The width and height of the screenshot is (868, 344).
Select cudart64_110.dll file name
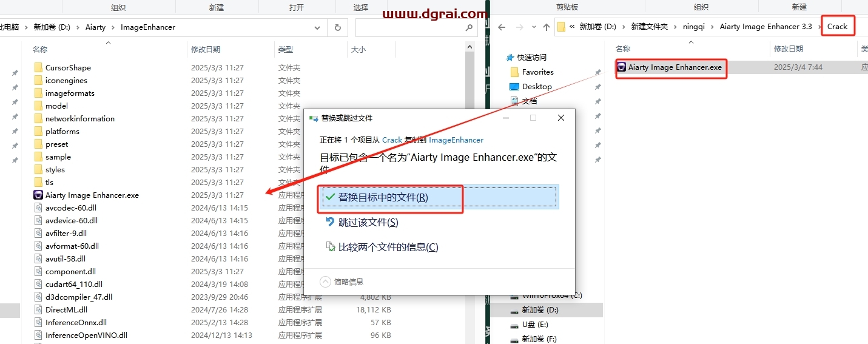[74, 285]
